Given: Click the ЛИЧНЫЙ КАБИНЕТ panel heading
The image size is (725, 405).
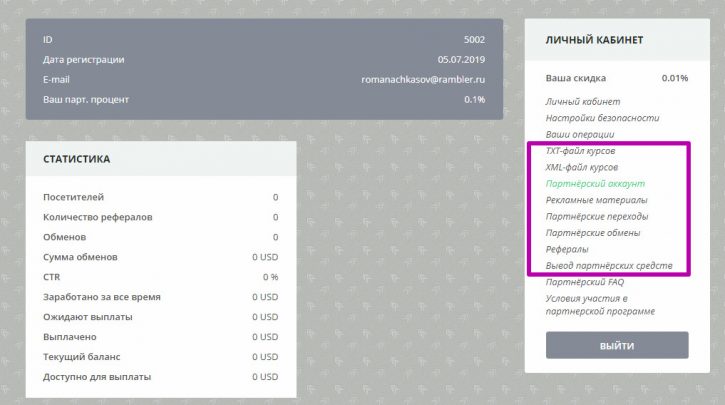Looking at the screenshot, I should coord(594,40).
